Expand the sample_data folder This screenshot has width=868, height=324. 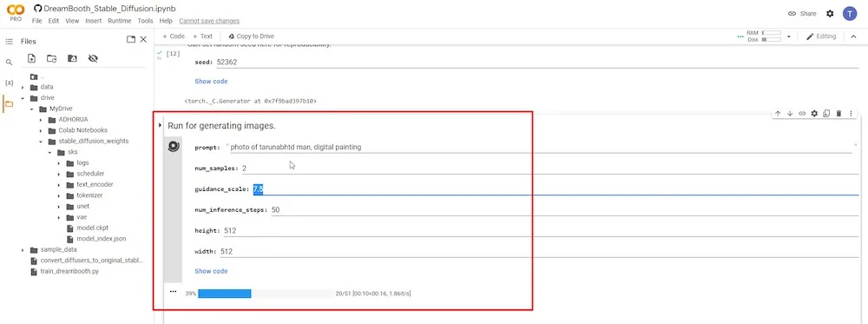[23, 250]
